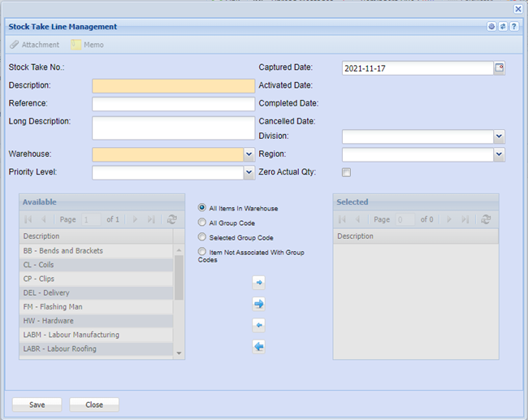The image size is (528, 420).
Task: Move selected item right with small arrow
Action: pyautogui.click(x=259, y=283)
